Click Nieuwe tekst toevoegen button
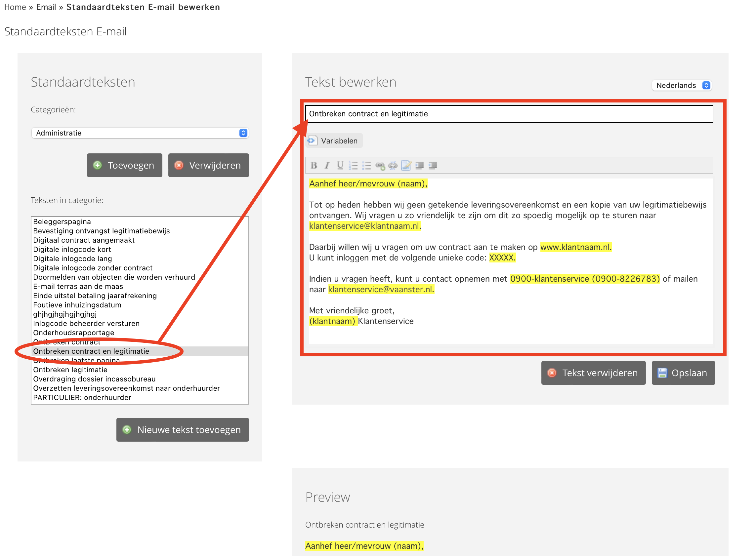Image resolution: width=756 pixels, height=556 pixels. pyautogui.click(x=183, y=430)
